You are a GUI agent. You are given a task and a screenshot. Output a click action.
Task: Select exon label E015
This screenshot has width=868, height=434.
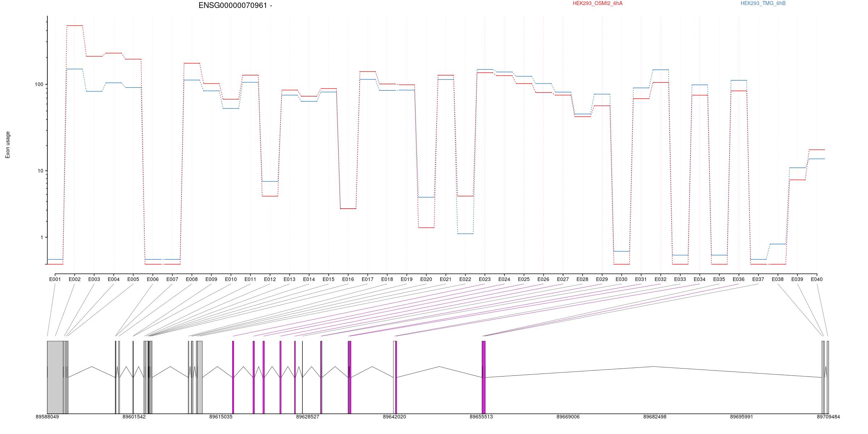click(328, 279)
